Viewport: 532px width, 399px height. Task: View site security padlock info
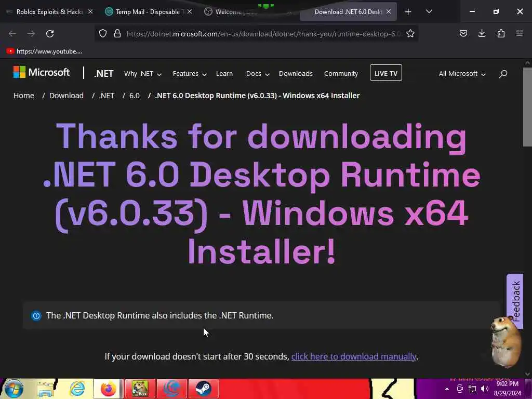(117, 33)
